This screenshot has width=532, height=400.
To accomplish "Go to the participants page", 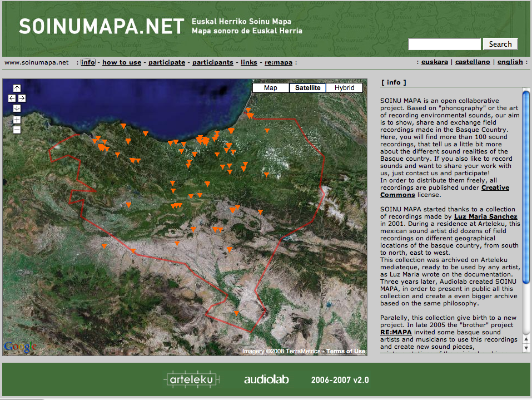I will (213, 62).
